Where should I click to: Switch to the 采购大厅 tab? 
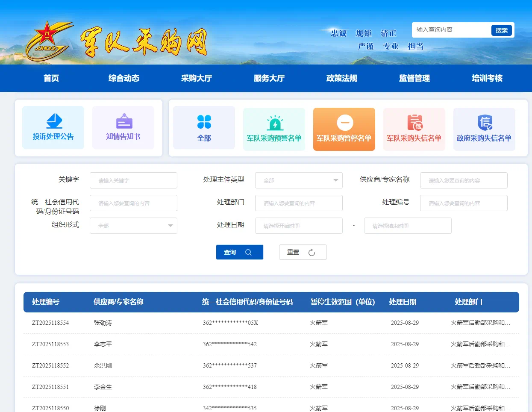pyautogui.click(x=197, y=78)
